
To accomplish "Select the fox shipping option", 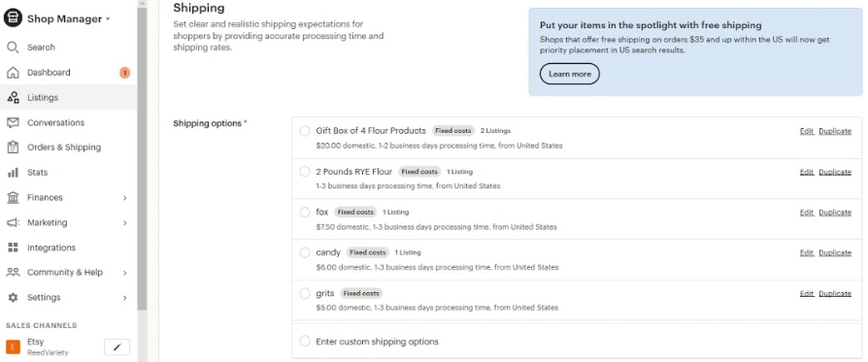I will (305, 212).
